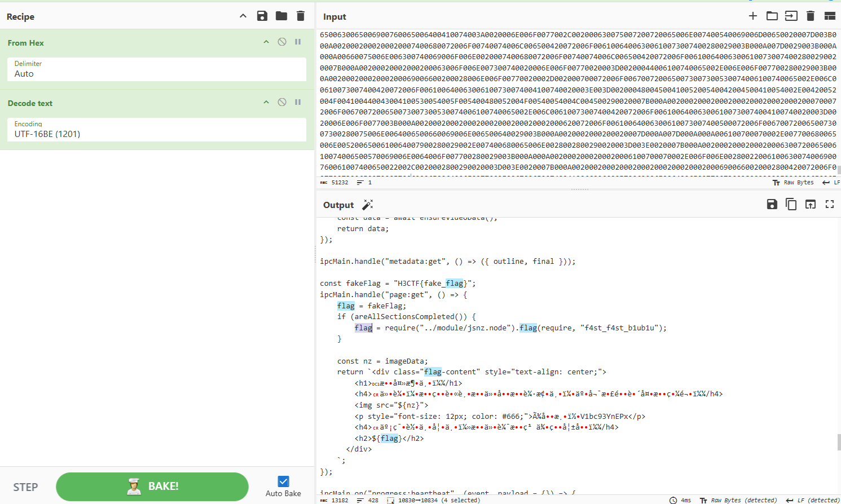Screen dimensions: 841x504
Task: Maximise the output pane
Action: click(x=830, y=205)
